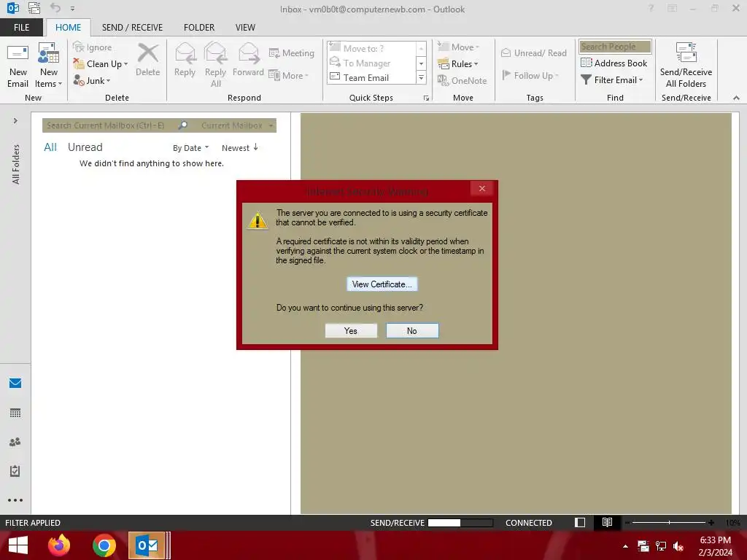Click the Send/Receive progress bar

(x=460, y=523)
